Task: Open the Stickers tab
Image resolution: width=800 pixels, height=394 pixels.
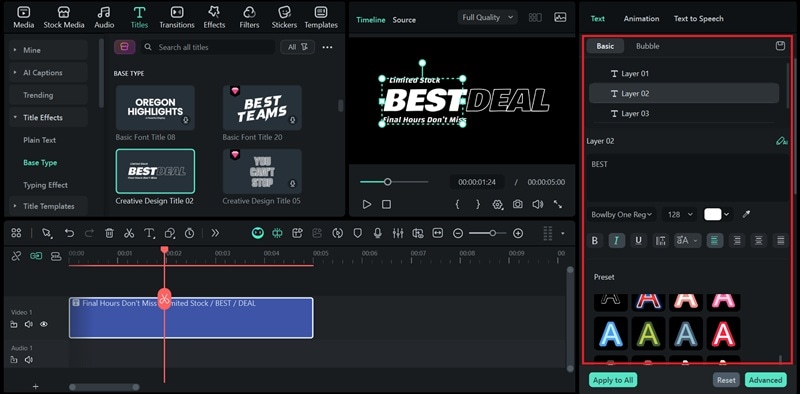Action: coord(284,17)
